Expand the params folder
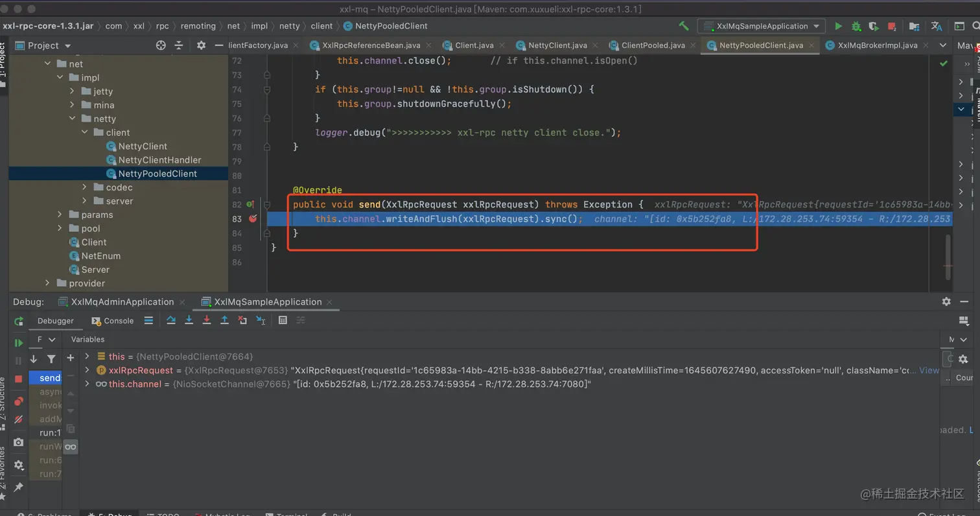 [60, 215]
